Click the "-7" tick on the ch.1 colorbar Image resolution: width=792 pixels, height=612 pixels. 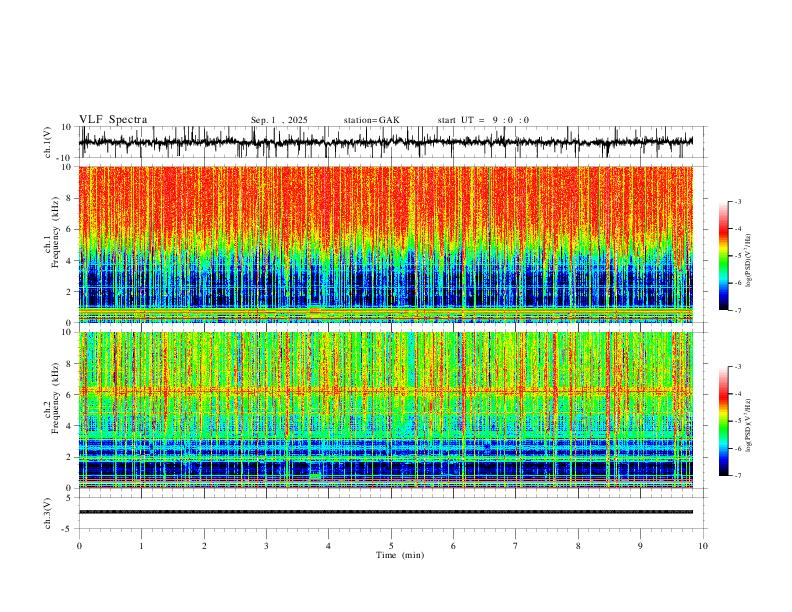737,311
